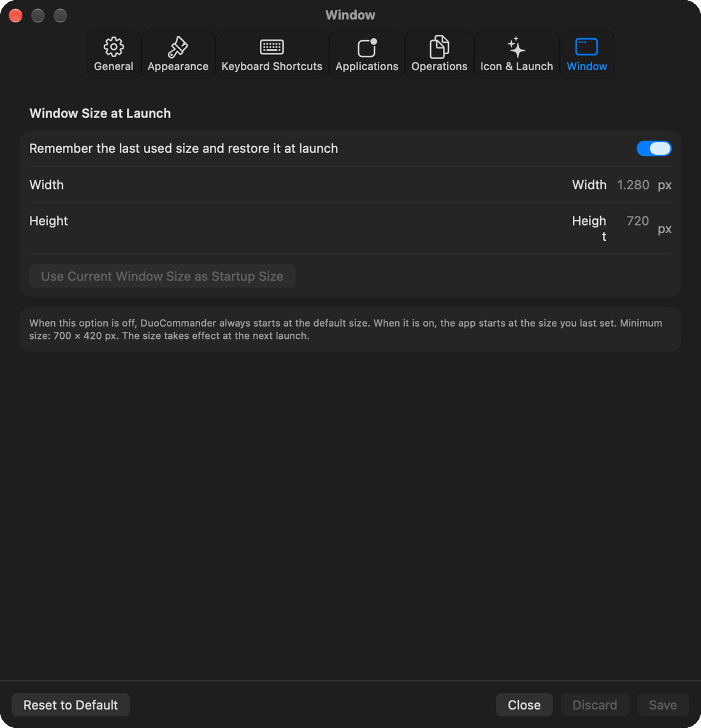Click Reset to Default button
Image resolution: width=701 pixels, height=728 pixels.
(71, 705)
